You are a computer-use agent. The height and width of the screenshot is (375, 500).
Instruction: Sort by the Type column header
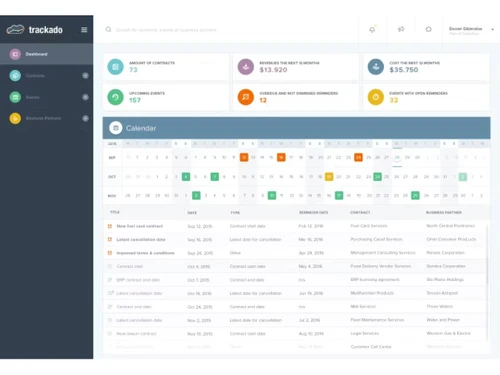coord(235,212)
